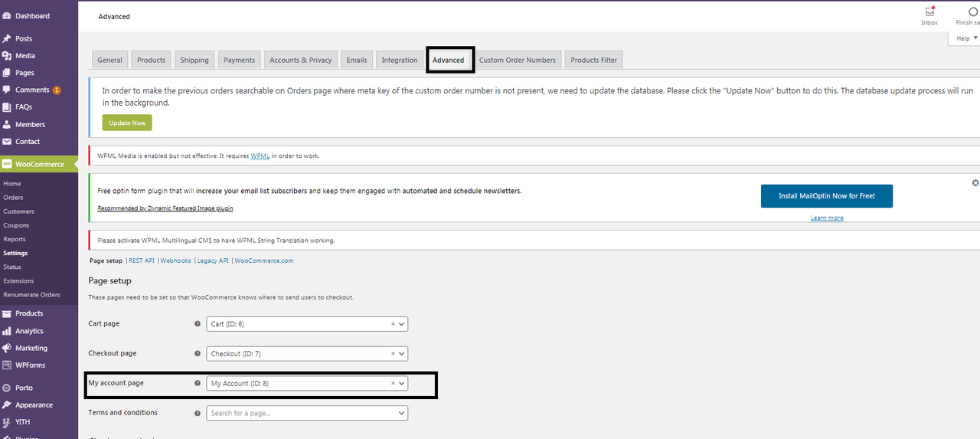Click the Appearance brush icon
This screenshot has height=439, width=980.
(7, 405)
